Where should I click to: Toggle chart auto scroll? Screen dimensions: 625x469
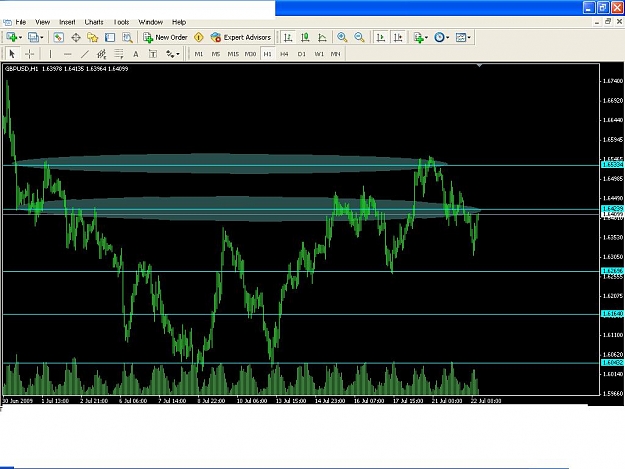(381, 37)
